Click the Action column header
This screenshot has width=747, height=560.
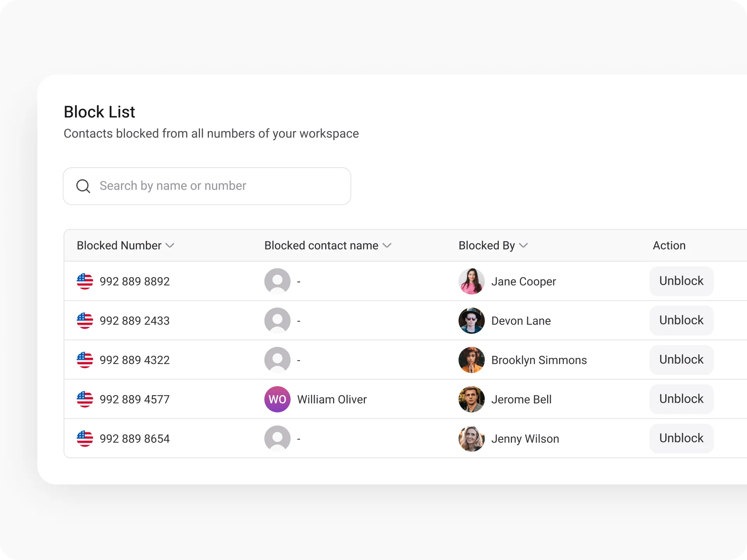tap(669, 245)
